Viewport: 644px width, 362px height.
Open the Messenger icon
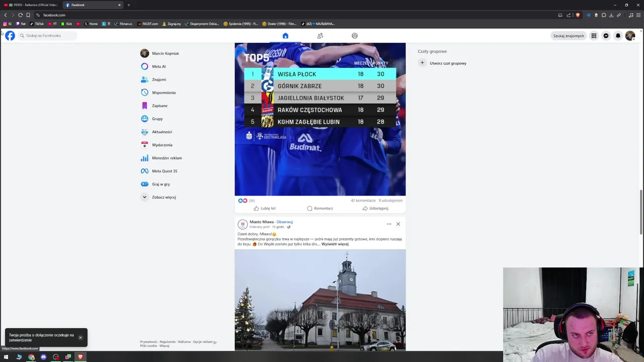[x=606, y=36]
